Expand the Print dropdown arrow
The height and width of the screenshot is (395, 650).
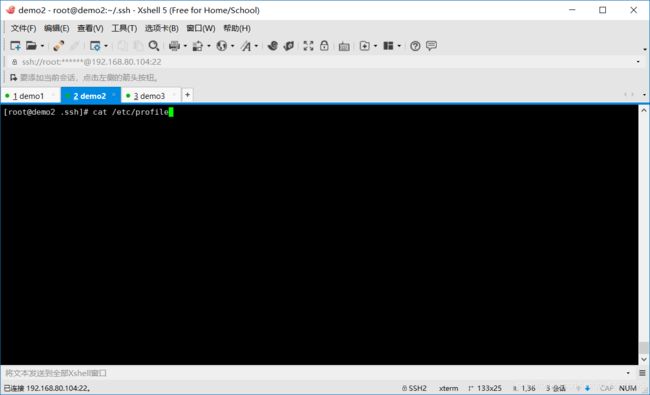pos(185,46)
